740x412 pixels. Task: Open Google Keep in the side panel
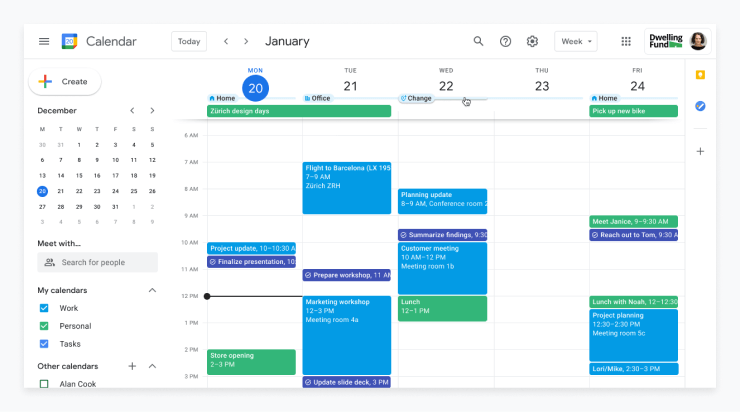700,75
